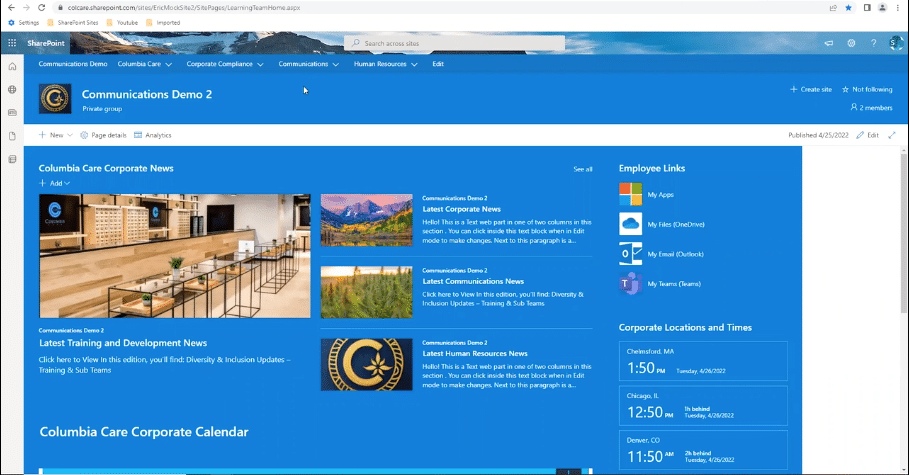Screen dimensions: 909x475
Task: Click the Page details gear icon
Action: pos(84,135)
